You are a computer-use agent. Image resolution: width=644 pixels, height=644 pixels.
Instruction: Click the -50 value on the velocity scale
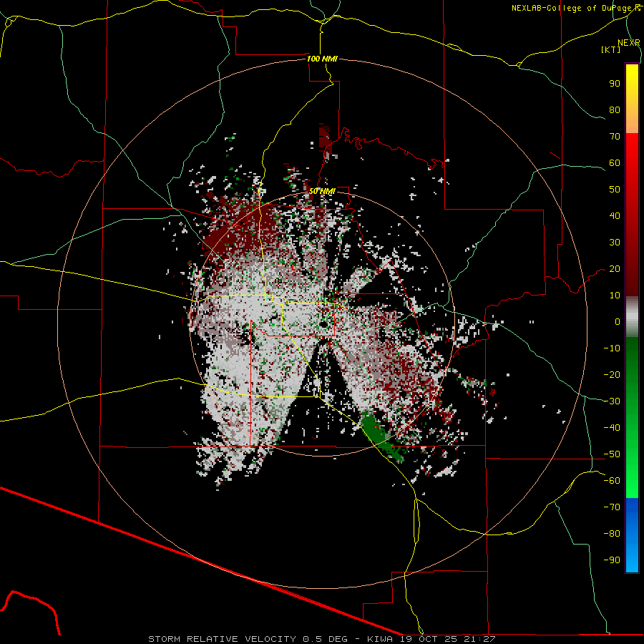[x=612, y=454]
